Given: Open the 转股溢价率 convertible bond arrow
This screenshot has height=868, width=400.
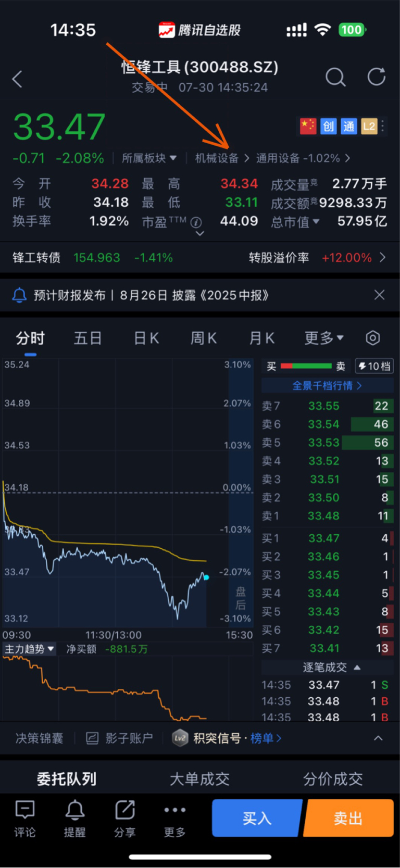Looking at the screenshot, I should pyautogui.click(x=383, y=257).
